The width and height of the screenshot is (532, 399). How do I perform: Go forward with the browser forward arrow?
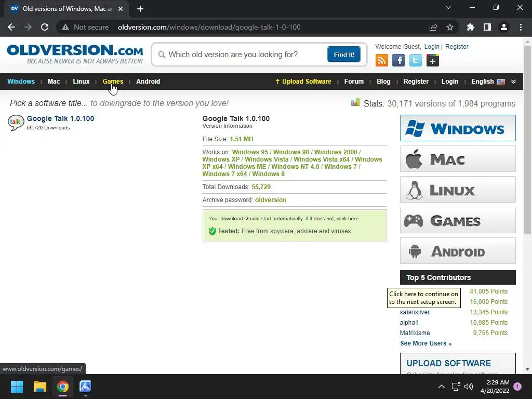click(x=28, y=27)
